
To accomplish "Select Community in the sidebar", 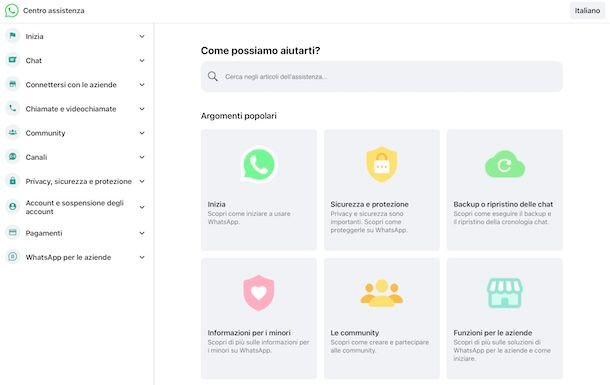I will [46, 133].
